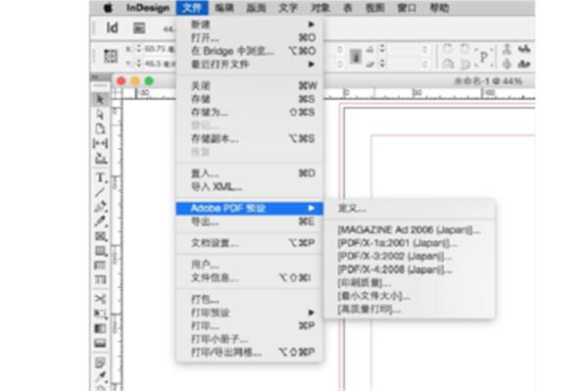Choose 打包... menu item
This screenshot has width=588, height=392.
point(249,299)
